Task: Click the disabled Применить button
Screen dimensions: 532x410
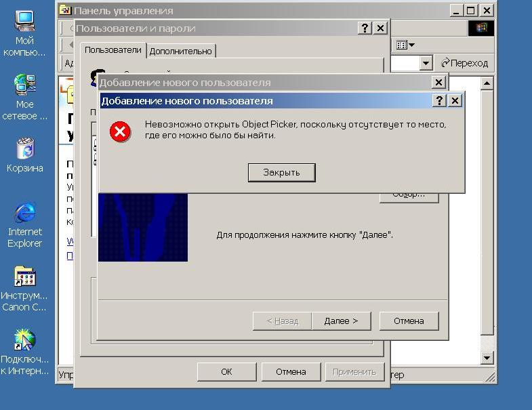Action: (x=354, y=371)
